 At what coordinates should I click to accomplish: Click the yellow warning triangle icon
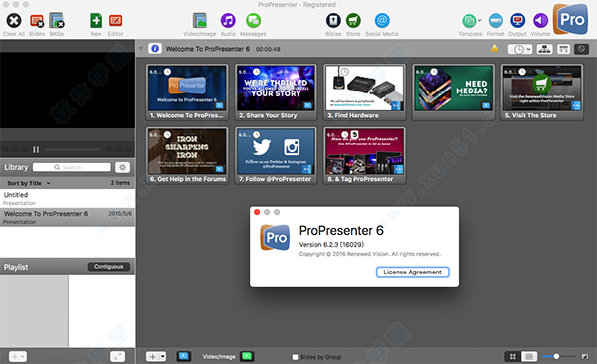pyautogui.click(x=494, y=48)
